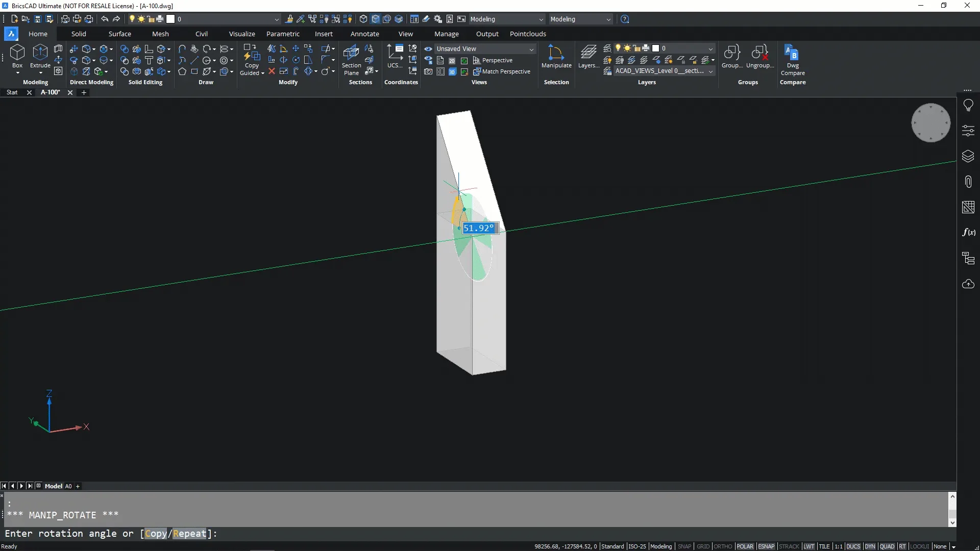
Task: Toggle ORTHO mode in status bar
Action: (722, 546)
